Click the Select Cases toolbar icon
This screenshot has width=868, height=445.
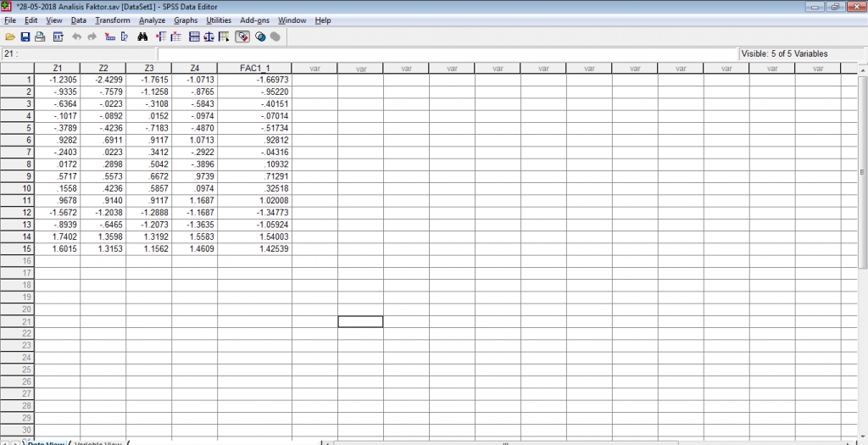pos(224,36)
